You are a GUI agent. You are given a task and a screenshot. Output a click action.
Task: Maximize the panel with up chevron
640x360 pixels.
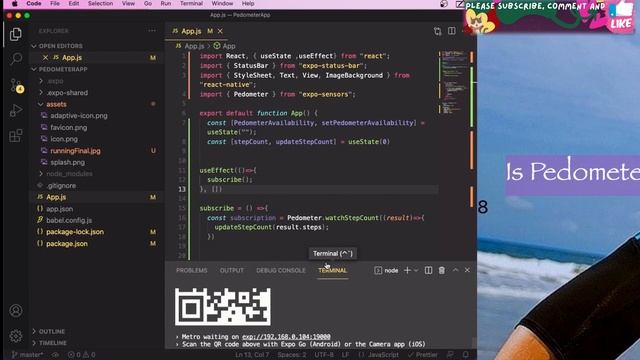(456, 270)
